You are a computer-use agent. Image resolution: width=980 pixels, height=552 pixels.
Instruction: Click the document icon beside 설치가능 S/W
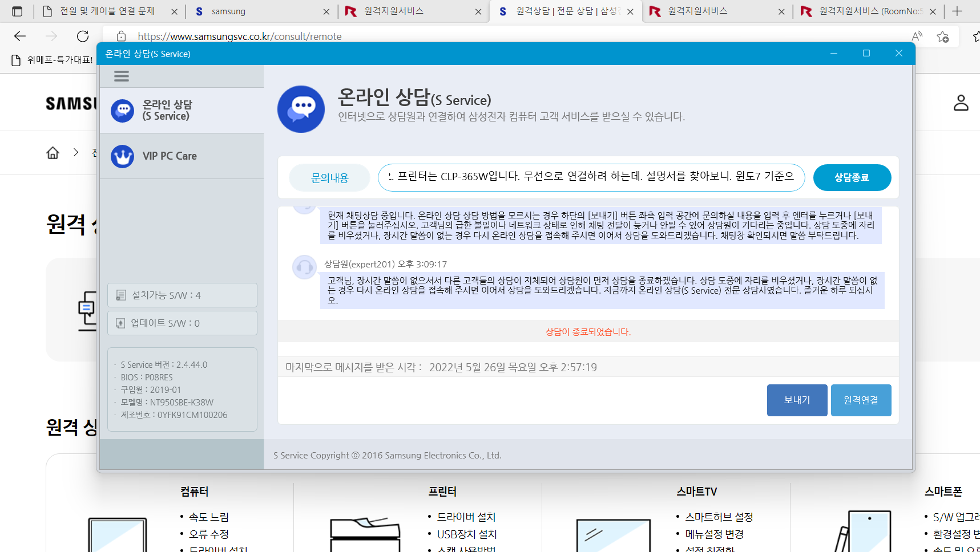point(121,295)
